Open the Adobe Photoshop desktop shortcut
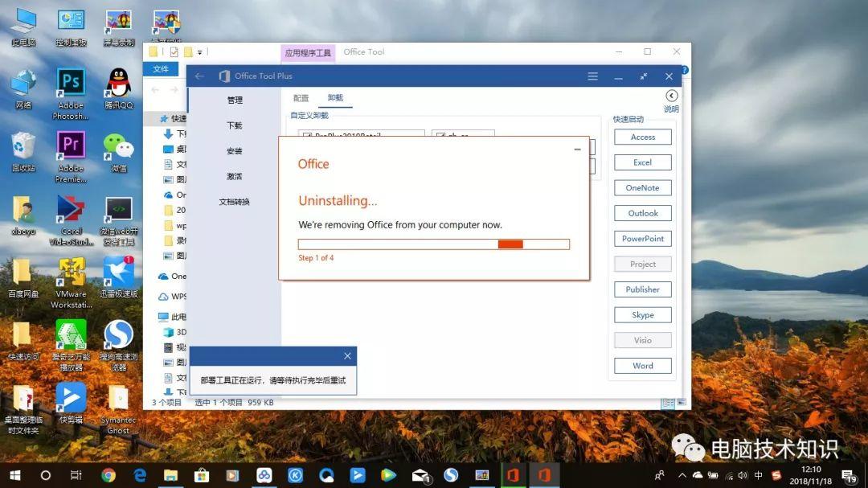The image size is (868, 488). click(71, 93)
